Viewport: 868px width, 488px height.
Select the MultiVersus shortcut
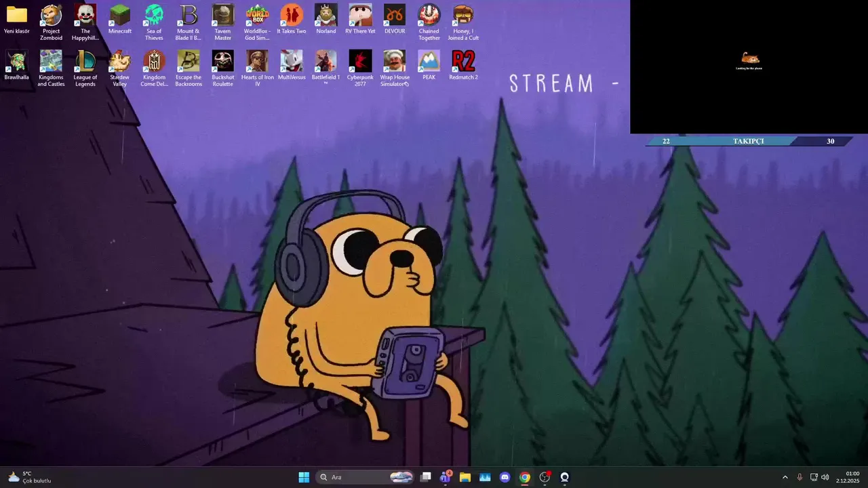[x=292, y=66]
